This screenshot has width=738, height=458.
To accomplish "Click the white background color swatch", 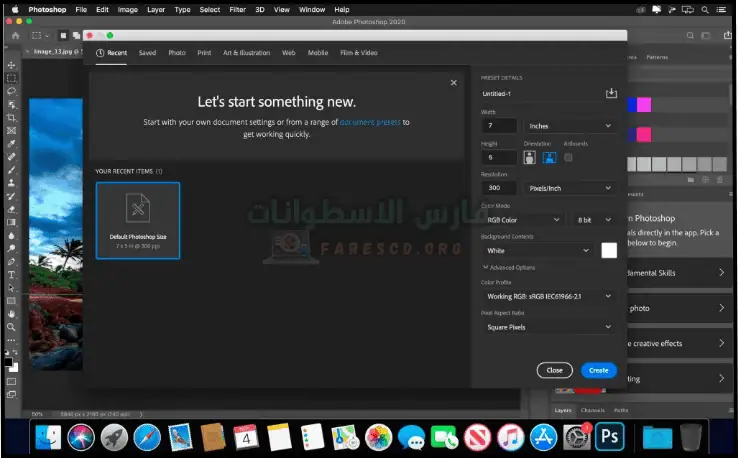I will pyautogui.click(x=608, y=250).
